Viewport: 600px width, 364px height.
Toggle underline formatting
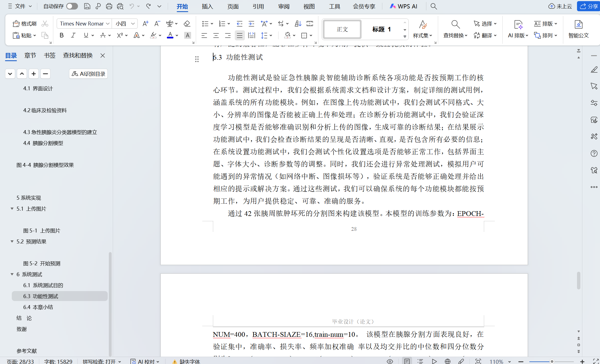click(86, 35)
